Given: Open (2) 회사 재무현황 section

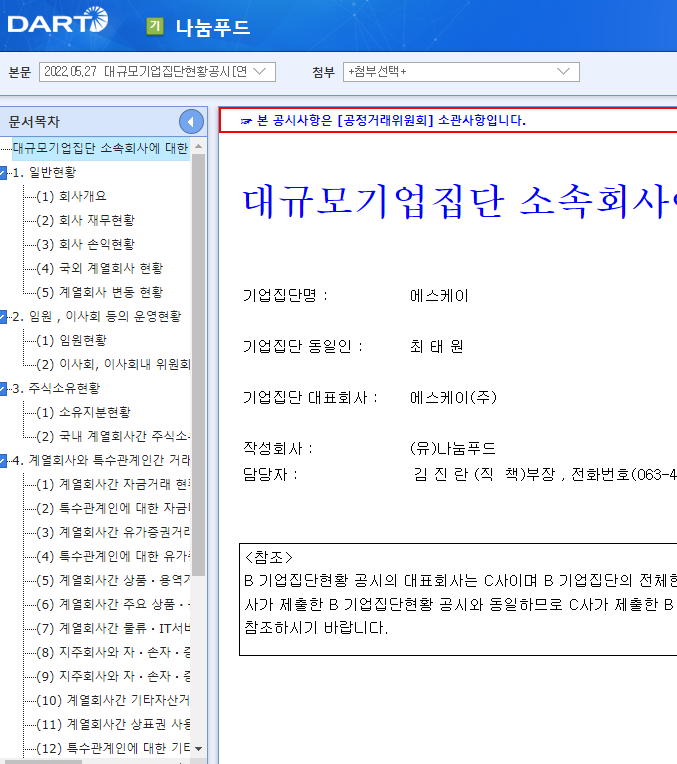Looking at the screenshot, I should (85, 220).
